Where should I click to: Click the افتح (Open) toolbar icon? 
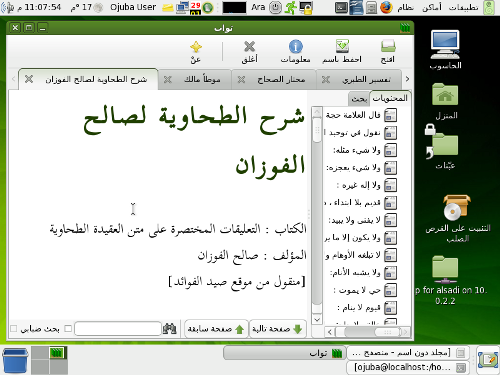coord(388,51)
